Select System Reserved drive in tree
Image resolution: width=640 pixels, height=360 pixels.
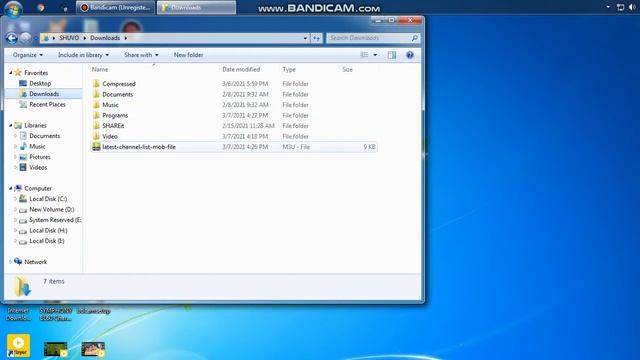pyautogui.click(x=55, y=220)
